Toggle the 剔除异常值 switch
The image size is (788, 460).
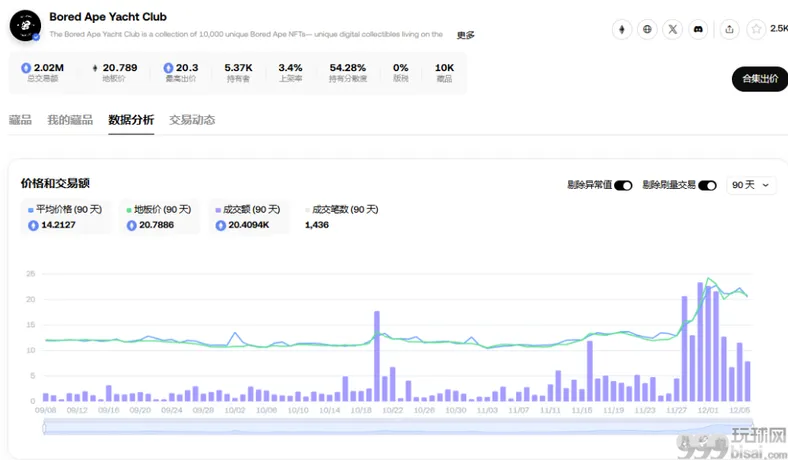(623, 186)
